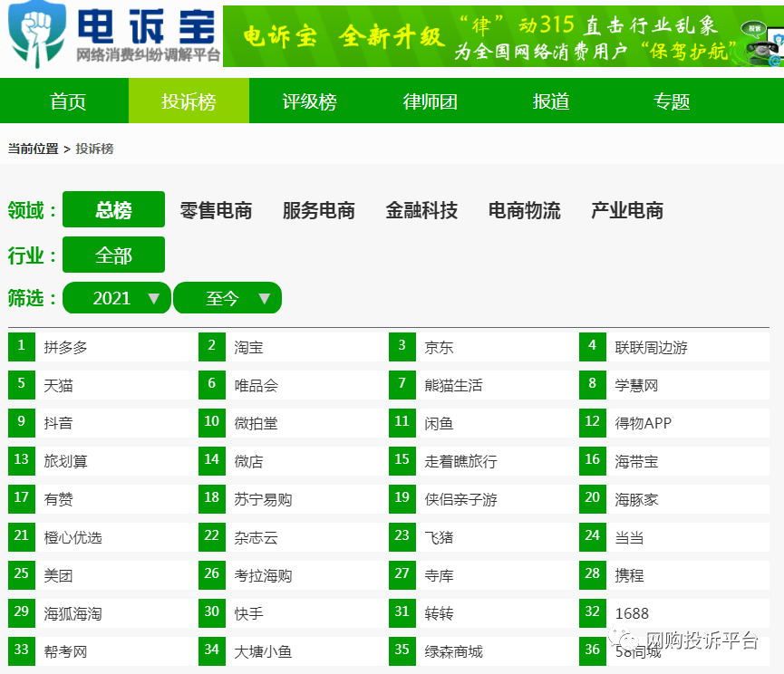Click the 电诉宝 fist logo
784x674 pixels.
tap(37, 34)
